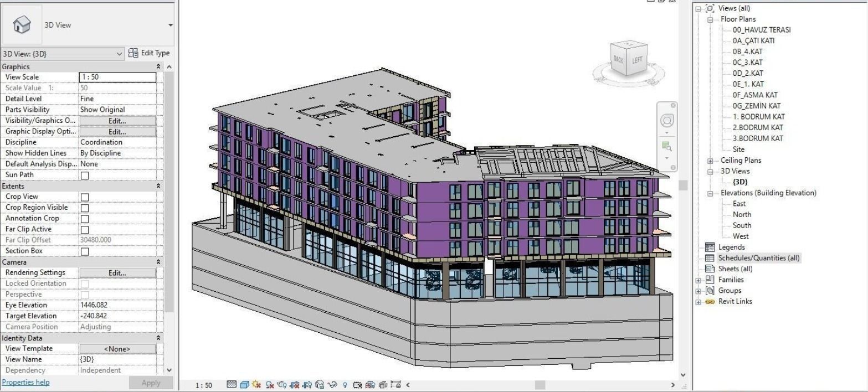This screenshot has width=868, height=392.
Task: Check the Crop View checkbox
Action: (x=85, y=197)
